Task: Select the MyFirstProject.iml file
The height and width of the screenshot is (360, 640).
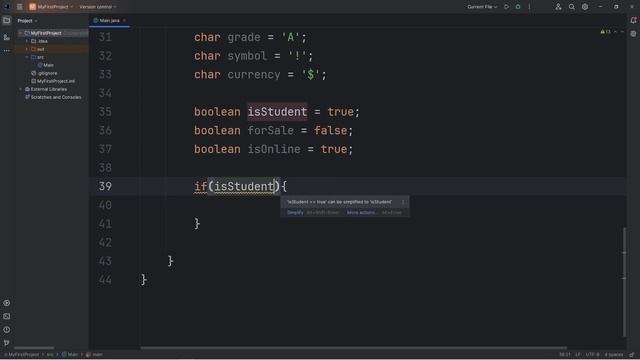Action: coord(53,81)
